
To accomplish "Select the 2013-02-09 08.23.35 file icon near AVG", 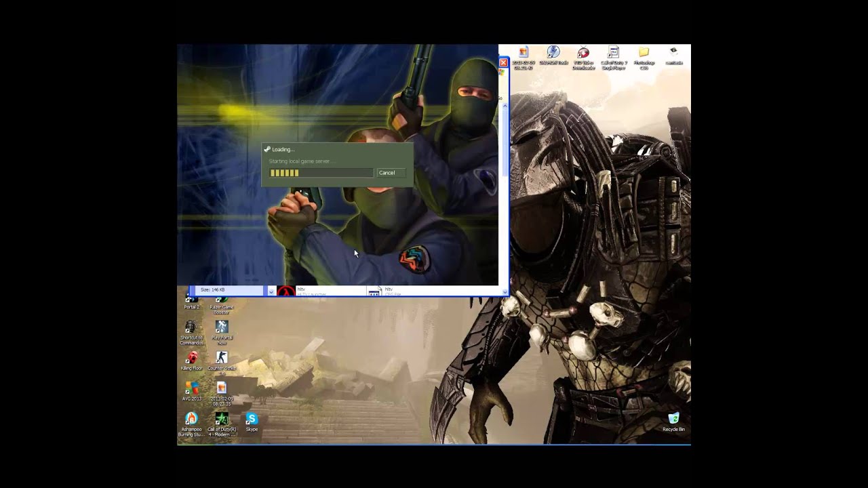I will point(221,394).
